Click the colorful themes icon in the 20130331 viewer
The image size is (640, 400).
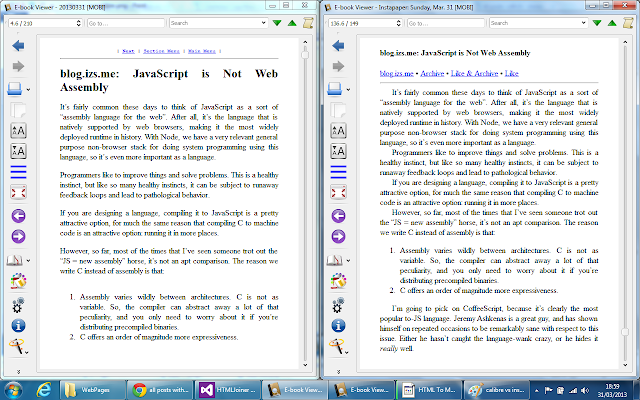(18, 281)
